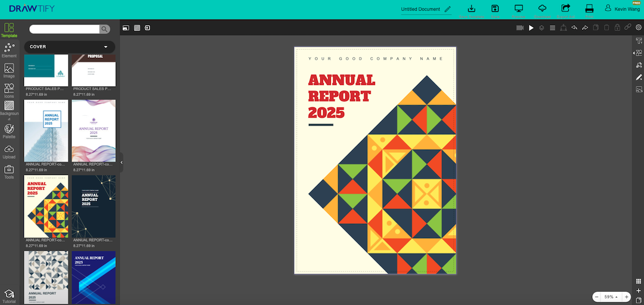Open the Tutorial from the sidebar

tap(9, 297)
